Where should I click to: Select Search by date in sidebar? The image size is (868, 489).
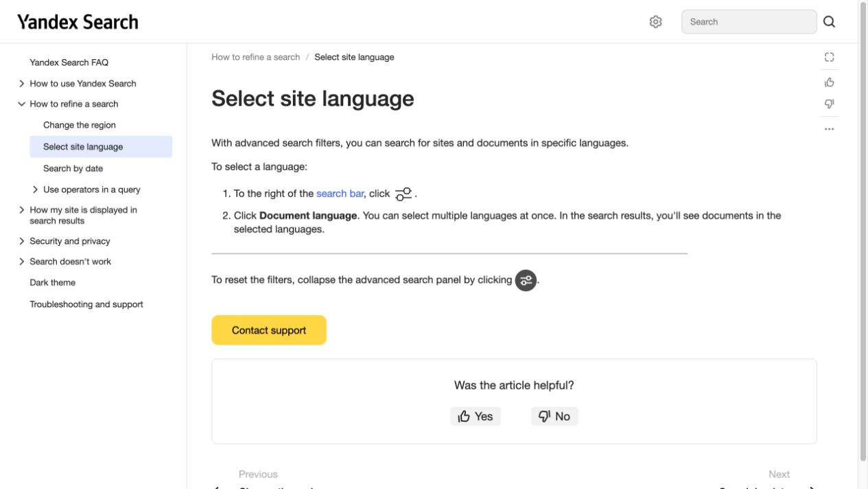73,168
